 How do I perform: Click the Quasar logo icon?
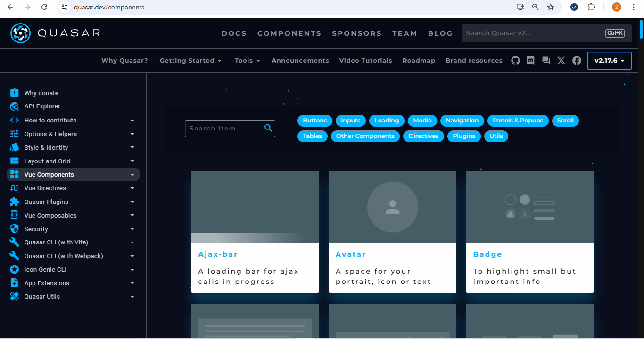click(21, 33)
